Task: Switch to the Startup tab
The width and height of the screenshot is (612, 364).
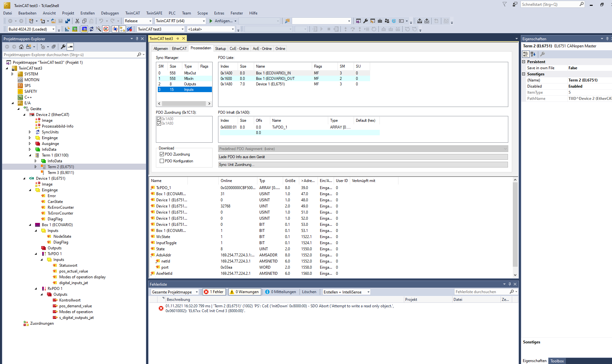Action: click(220, 49)
